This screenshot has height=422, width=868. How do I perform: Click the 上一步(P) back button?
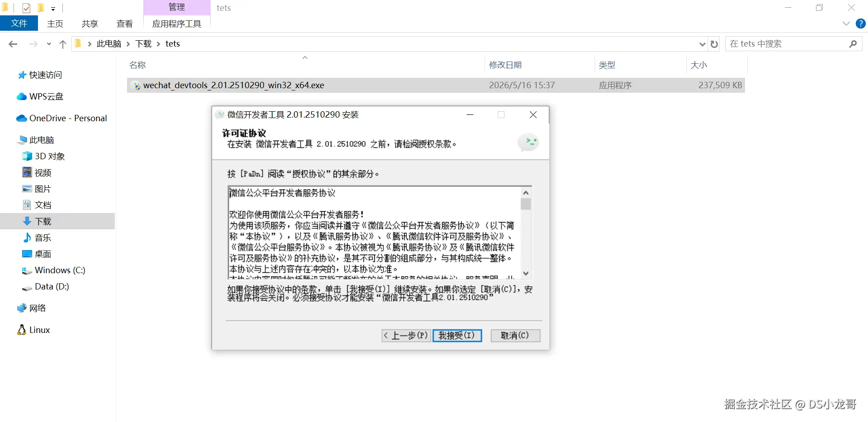coord(406,336)
